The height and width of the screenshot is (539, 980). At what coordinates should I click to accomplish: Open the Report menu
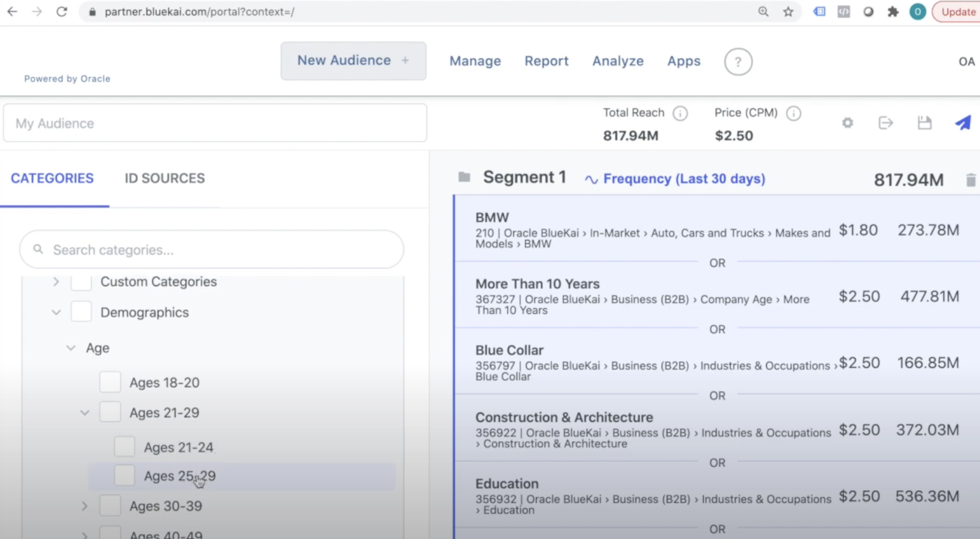pyautogui.click(x=546, y=61)
